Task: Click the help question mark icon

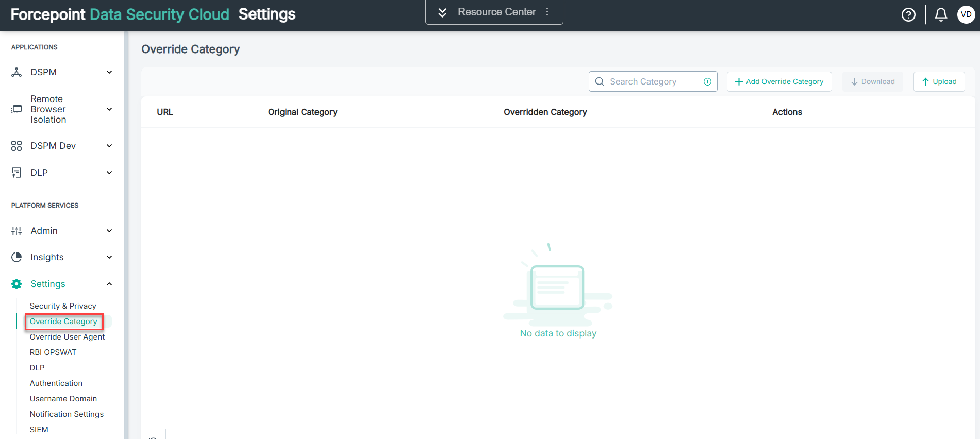Action: coord(908,15)
